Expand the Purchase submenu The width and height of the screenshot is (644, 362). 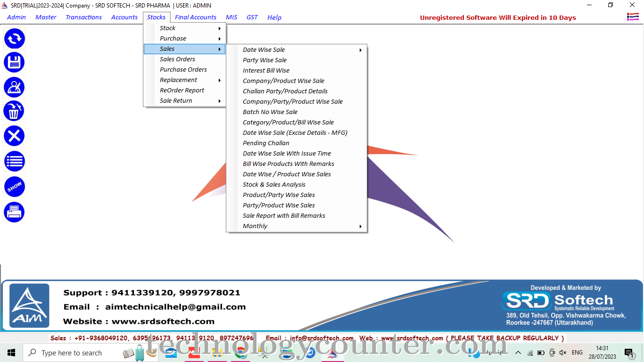[x=185, y=39]
